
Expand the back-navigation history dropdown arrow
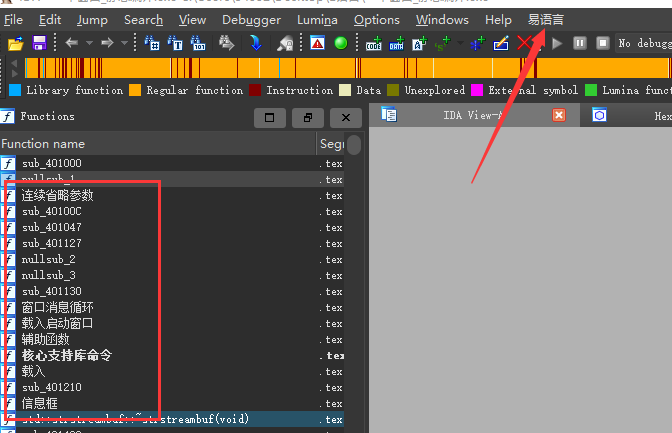[x=89, y=43]
